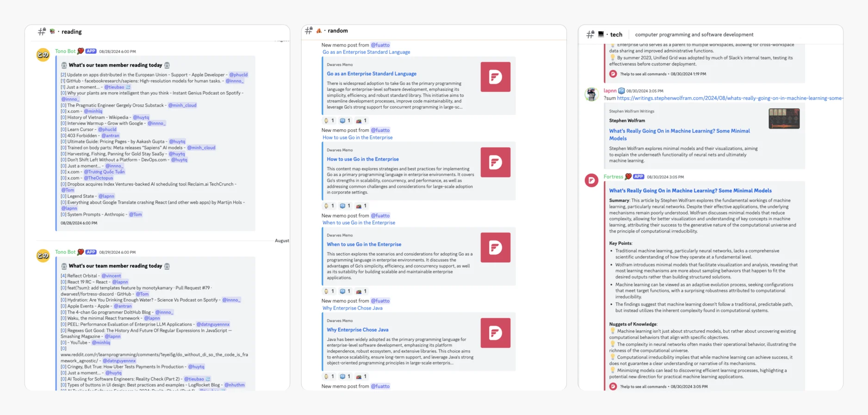
Task: Click lightbulb icon beside 'Computational irreducibility implies'
Action: pos(613,357)
